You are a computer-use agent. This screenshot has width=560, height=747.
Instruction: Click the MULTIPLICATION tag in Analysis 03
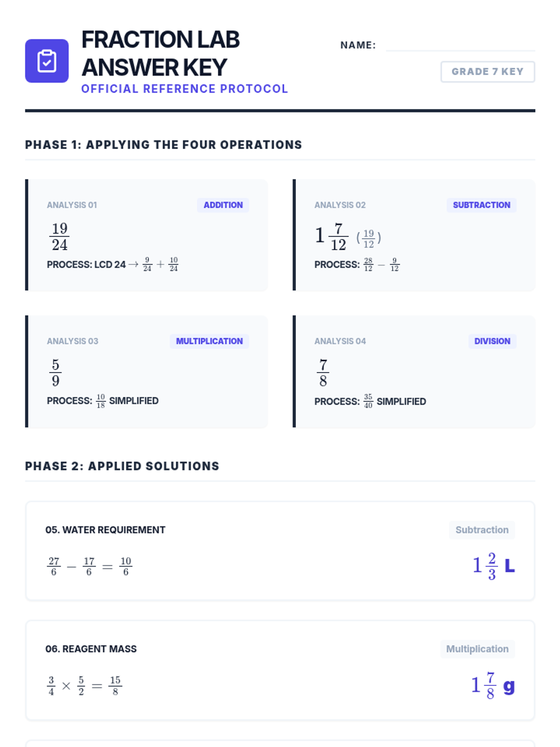tap(209, 341)
